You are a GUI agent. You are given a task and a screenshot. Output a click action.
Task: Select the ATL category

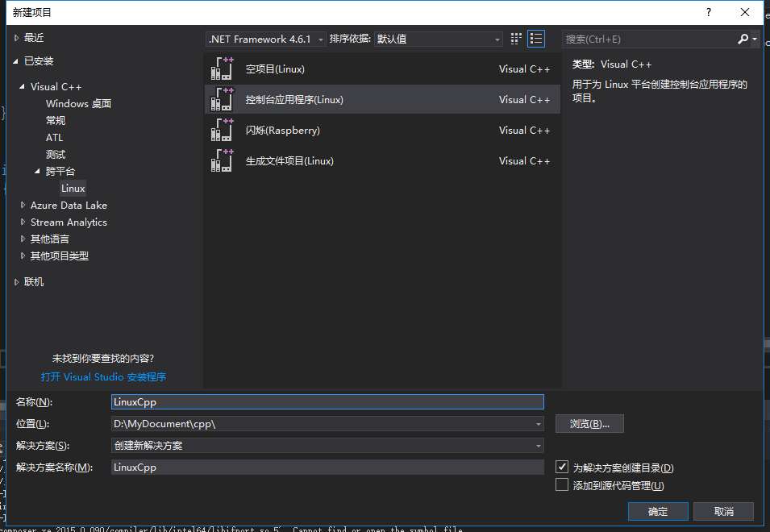click(x=55, y=137)
